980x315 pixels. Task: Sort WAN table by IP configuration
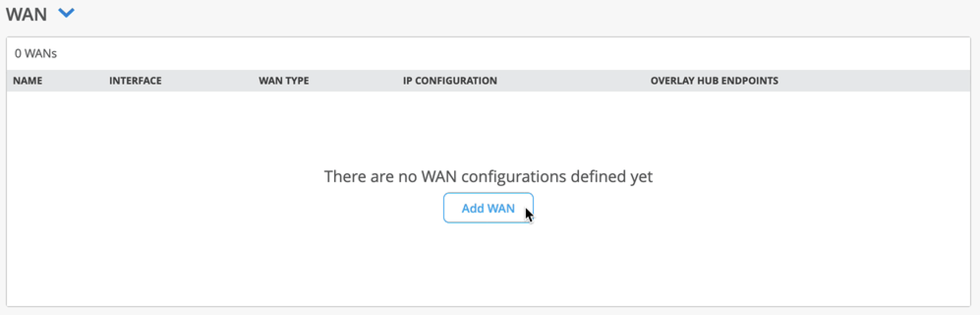click(450, 81)
